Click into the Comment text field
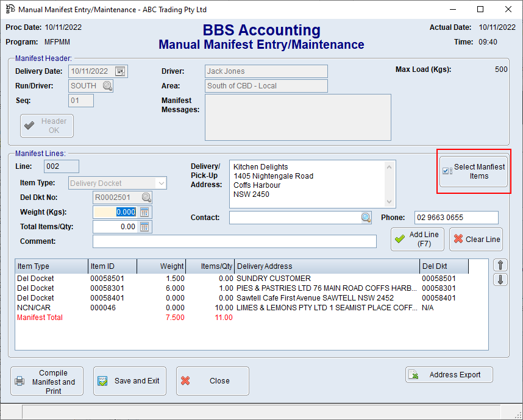The height and width of the screenshot is (420, 523). (x=234, y=241)
